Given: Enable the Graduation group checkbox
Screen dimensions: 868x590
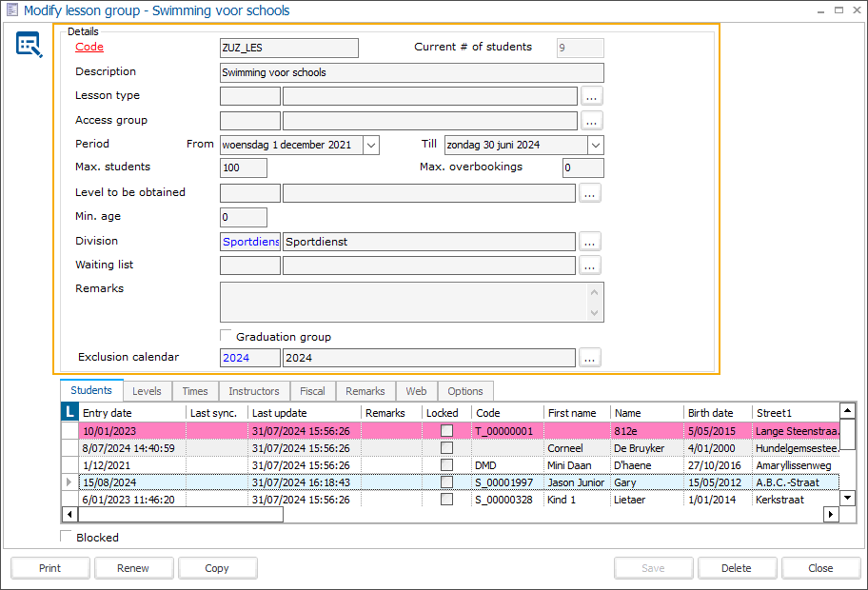Looking at the screenshot, I should 227,336.
